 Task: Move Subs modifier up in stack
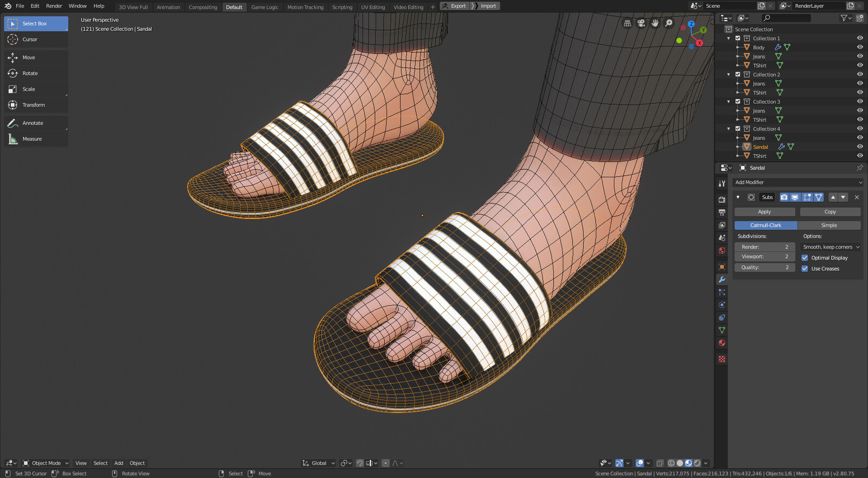pos(833,197)
